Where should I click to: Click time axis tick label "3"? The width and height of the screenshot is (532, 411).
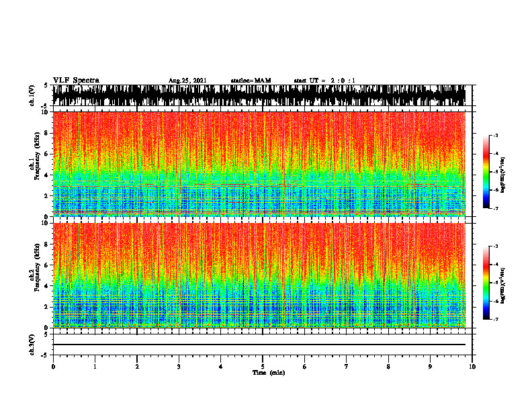pyautogui.click(x=179, y=367)
